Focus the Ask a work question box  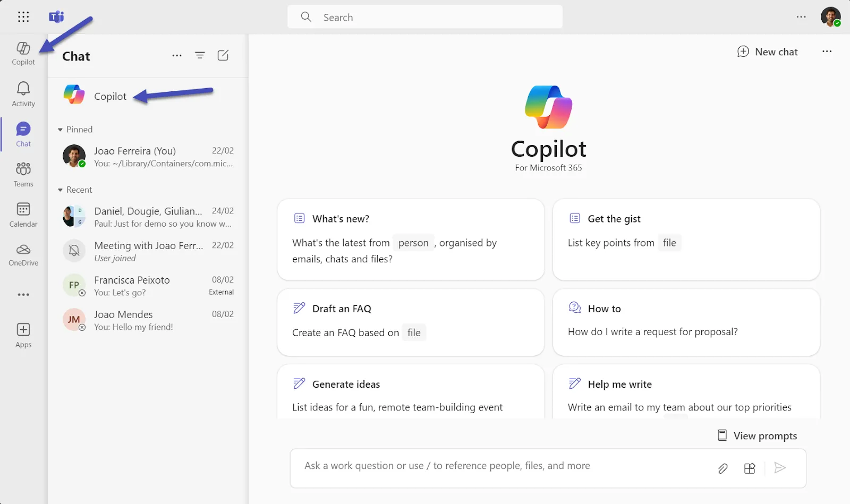point(548,468)
